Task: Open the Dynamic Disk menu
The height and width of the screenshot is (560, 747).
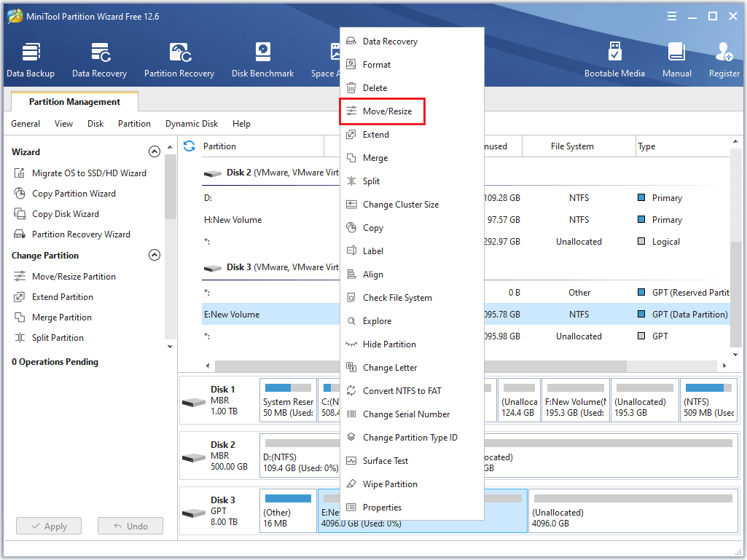Action: click(192, 124)
